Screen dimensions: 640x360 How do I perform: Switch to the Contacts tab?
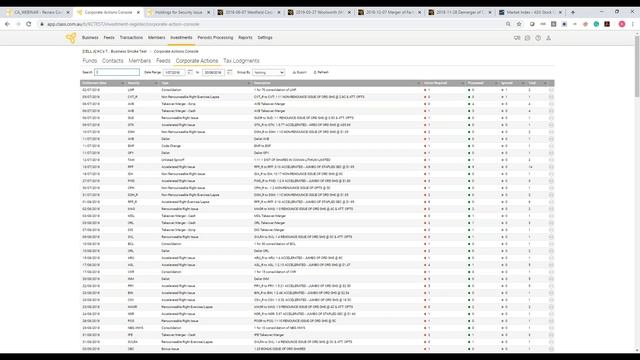[113, 61]
